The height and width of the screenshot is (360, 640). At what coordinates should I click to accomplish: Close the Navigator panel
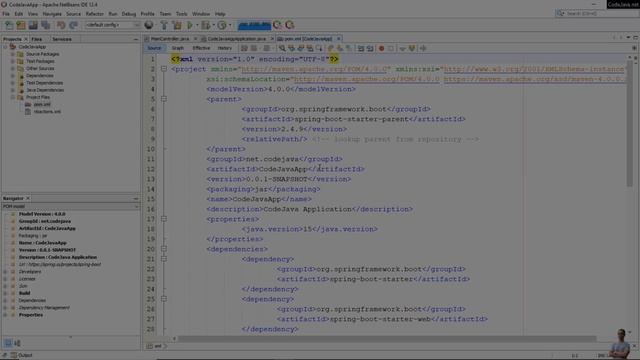28,198
